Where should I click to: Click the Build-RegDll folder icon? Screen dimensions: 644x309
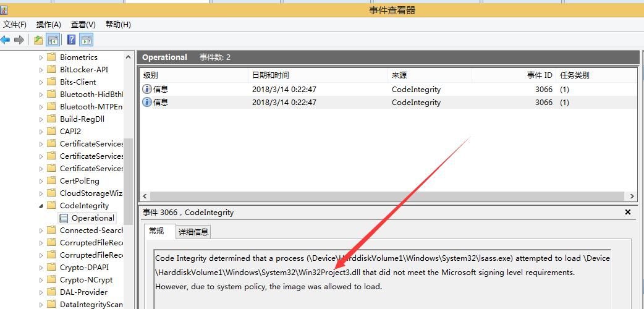coord(51,119)
